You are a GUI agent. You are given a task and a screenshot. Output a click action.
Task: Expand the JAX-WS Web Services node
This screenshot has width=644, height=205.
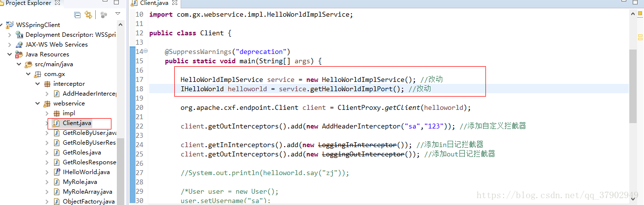click(10, 45)
